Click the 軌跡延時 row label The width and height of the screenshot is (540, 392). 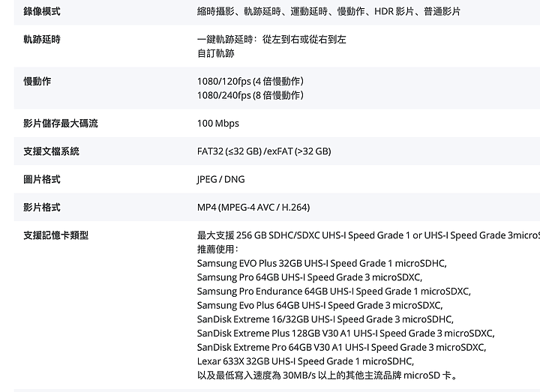click(42, 39)
